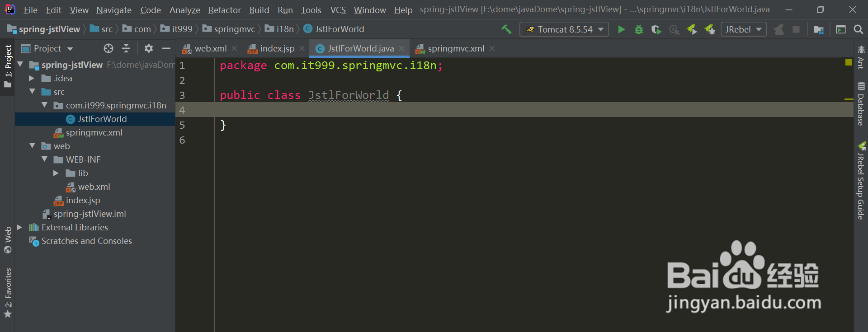Expand External Libraries node
This screenshot has height=332, width=868.
(19, 227)
